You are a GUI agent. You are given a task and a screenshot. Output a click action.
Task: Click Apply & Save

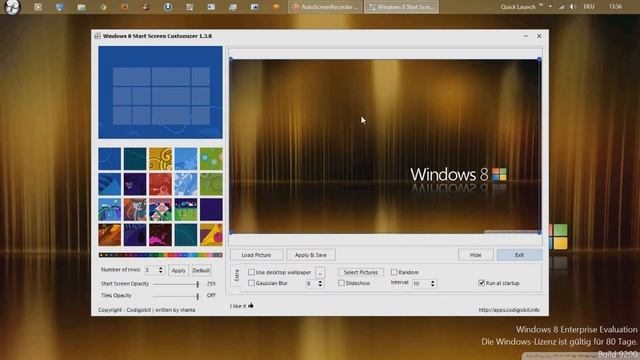311,255
